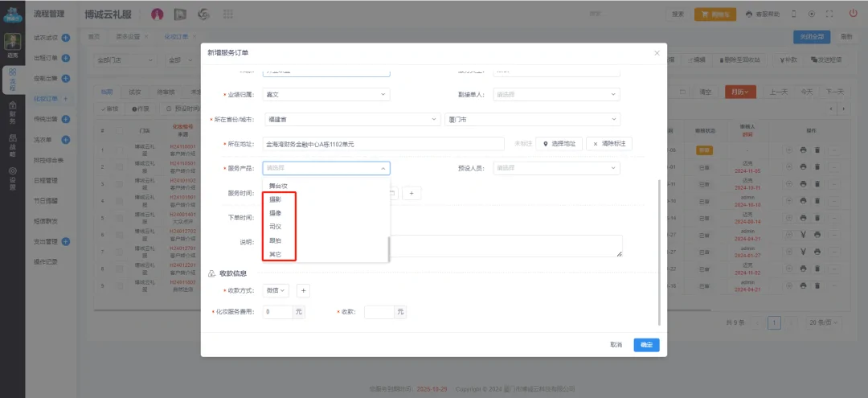The height and width of the screenshot is (398, 868).
Task: Close the 新增服务订单 dialog
Action: pyautogui.click(x=657, y=52)
